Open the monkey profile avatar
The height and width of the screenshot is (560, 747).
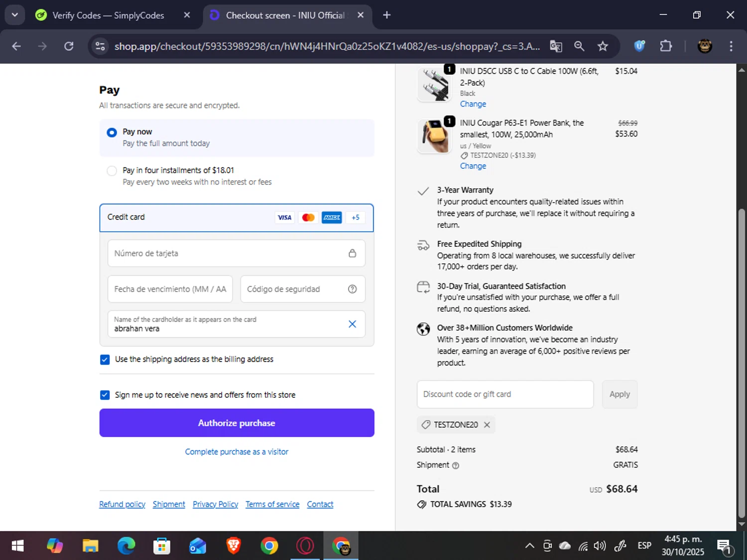click(705, 46)
